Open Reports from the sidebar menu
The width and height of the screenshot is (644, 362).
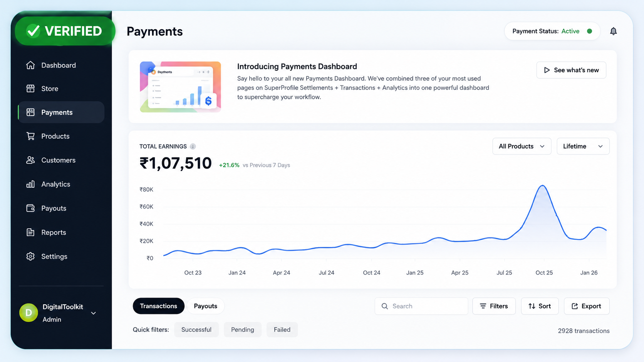click(61, 232)
